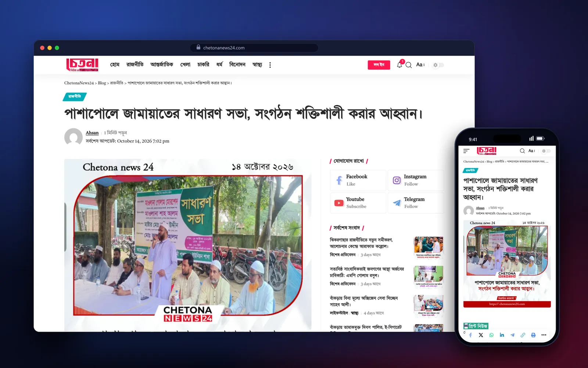Click the Chetona logo on the phone screen
The height and width of the screenshot is (368, 588).
[x=487, y=151]
